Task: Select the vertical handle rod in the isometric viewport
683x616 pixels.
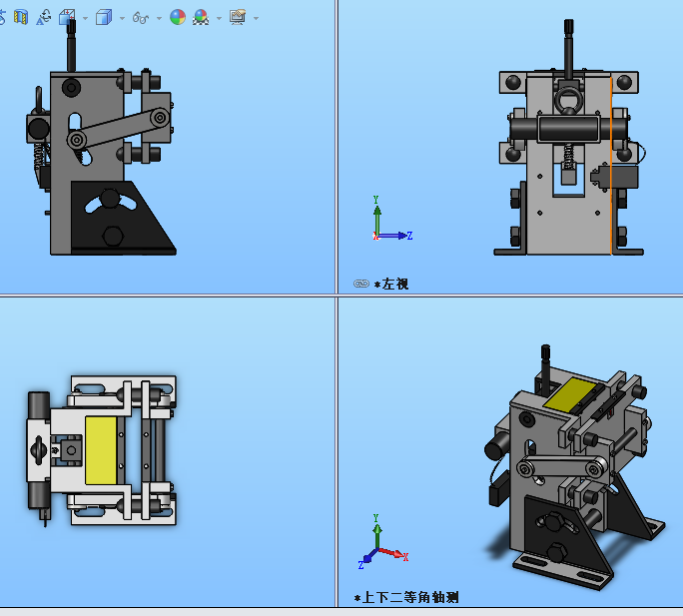Action: [x=546, y=369]
